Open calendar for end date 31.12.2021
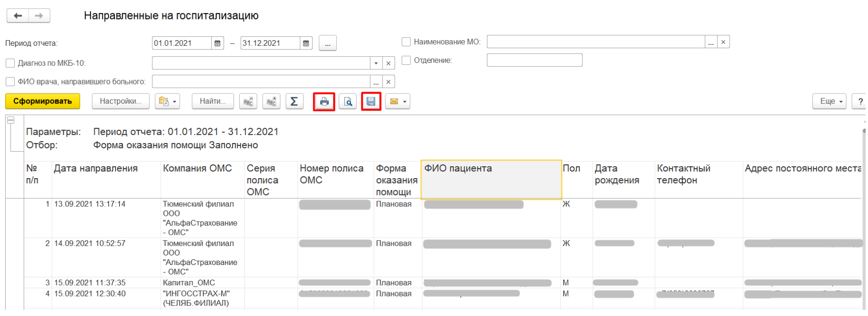 click(x=306, y=43)
